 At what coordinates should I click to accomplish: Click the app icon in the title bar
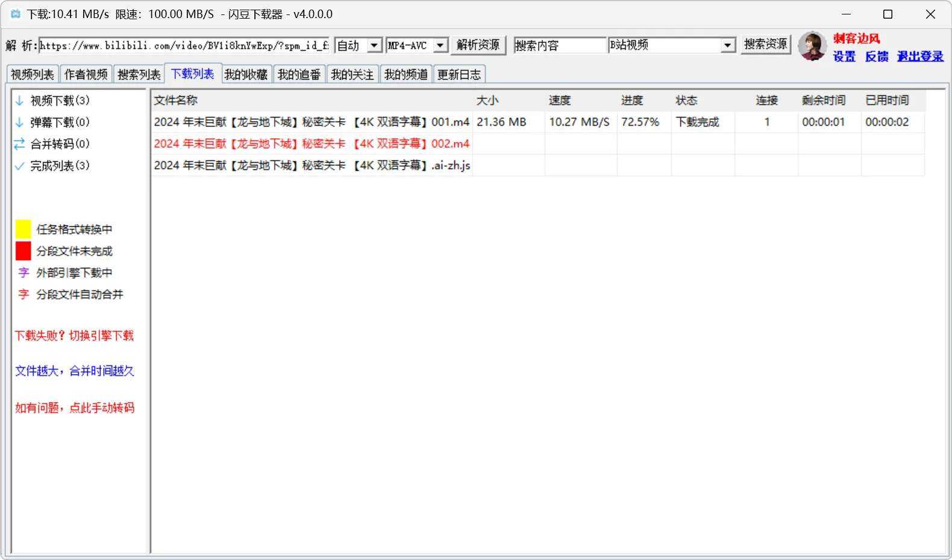(16, 14)
